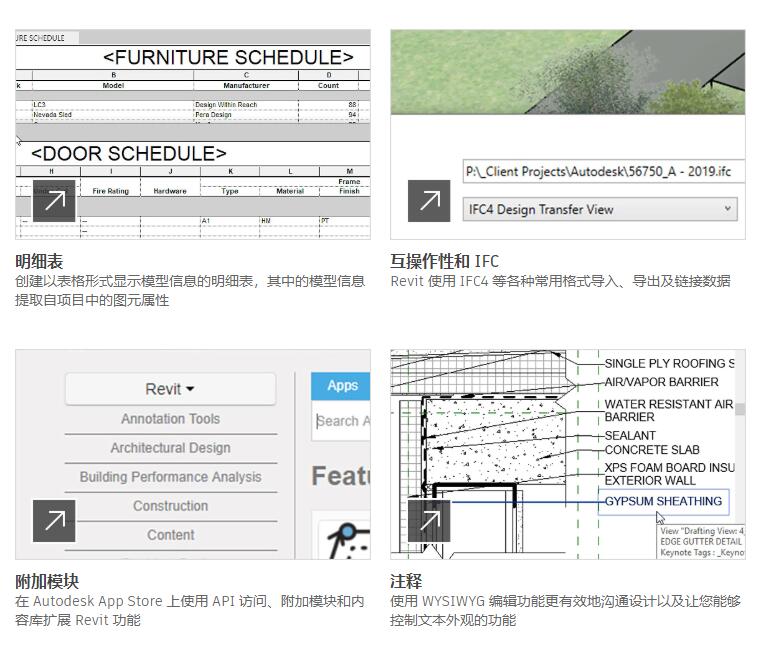The height and width of the screenshot is (648, 760).
Task: Open the IFC4 Design Transfer View dropdown
Action: (600, 209)
